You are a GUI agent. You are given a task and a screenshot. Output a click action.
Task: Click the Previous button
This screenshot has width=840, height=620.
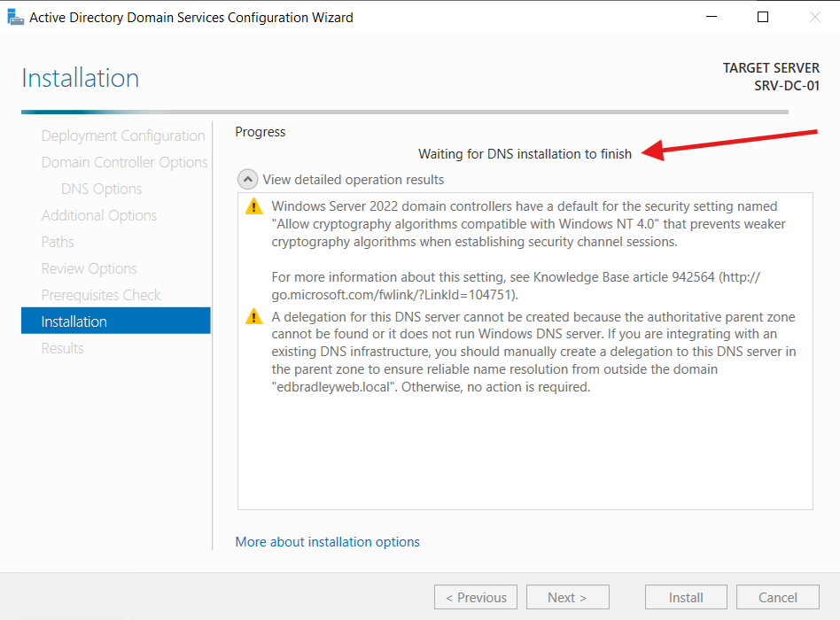coord(475,596)
